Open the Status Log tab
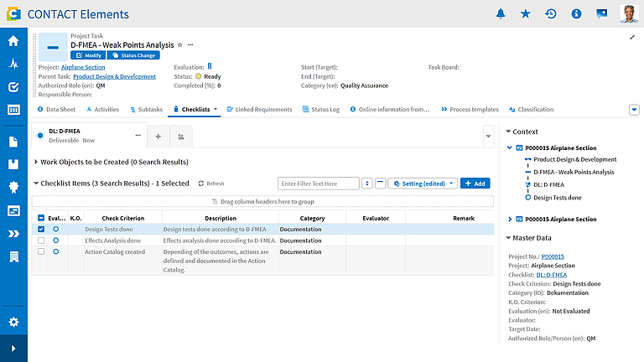 (321, 110)
